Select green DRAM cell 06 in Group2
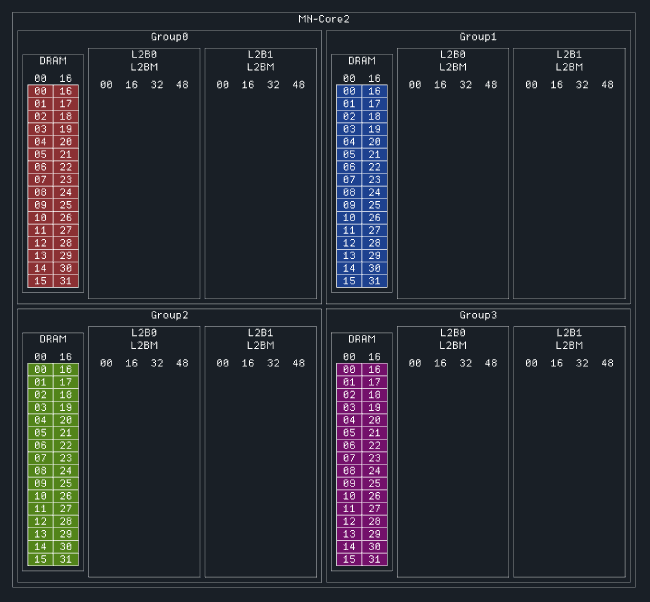650x602 pixels. tap(40, 446)
